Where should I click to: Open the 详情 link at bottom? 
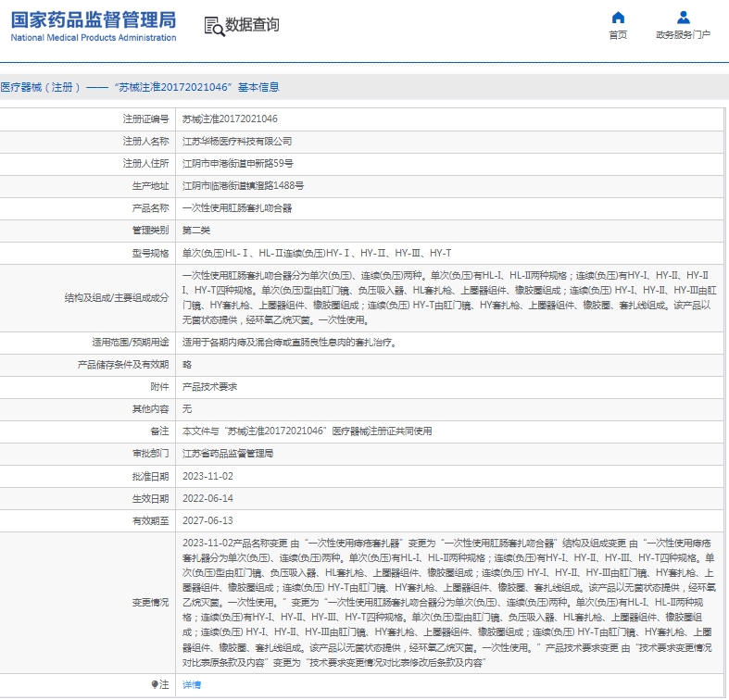pos(192,684)
